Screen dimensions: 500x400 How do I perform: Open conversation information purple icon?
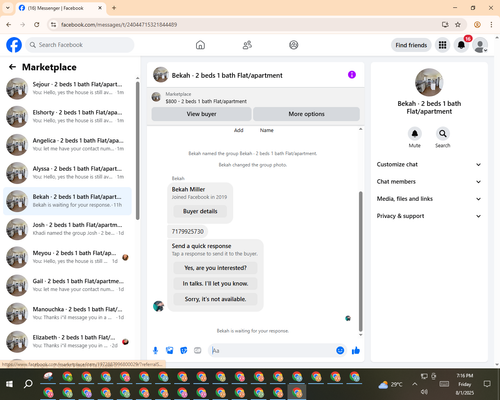pos(352,75)
